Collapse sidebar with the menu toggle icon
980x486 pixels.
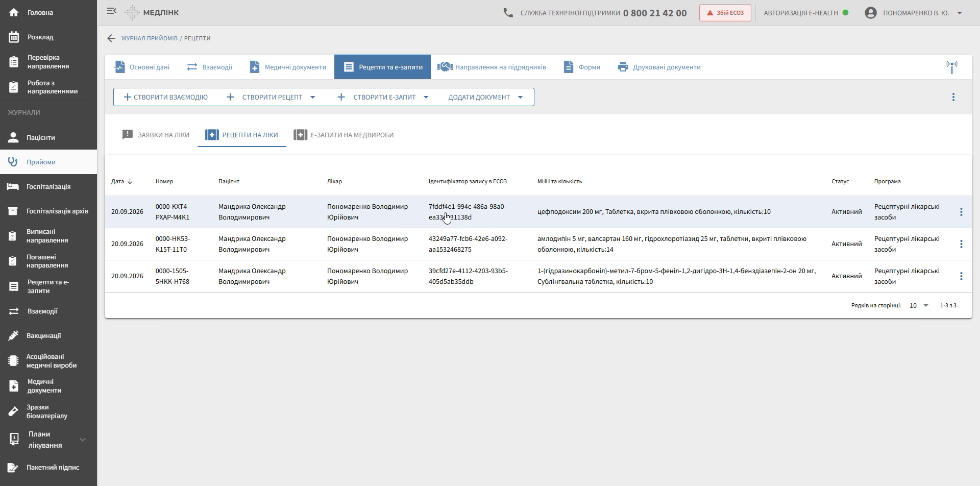click(111, 11)
